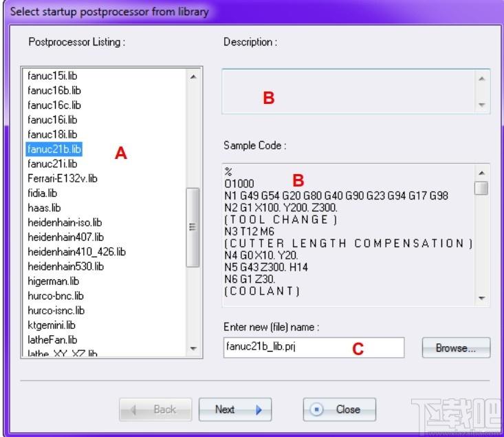
Task: Click the file name input field
Action: (x=314, y=348)
